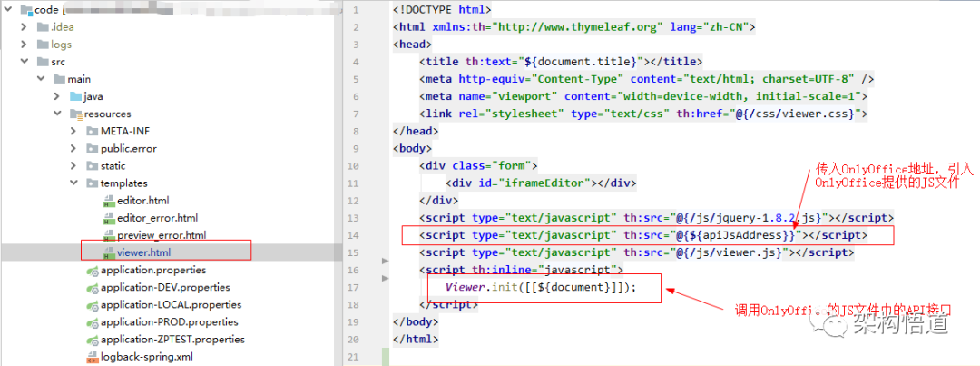The image size is (980, 366).
Task: Select viewer.html in the project tree
Action: [143, 252]
